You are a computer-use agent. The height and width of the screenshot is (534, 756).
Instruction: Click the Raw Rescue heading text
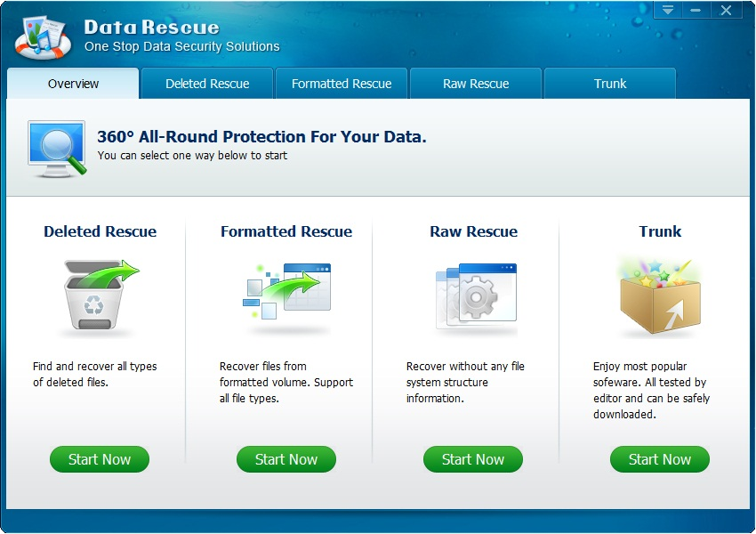tap(473, 231)
